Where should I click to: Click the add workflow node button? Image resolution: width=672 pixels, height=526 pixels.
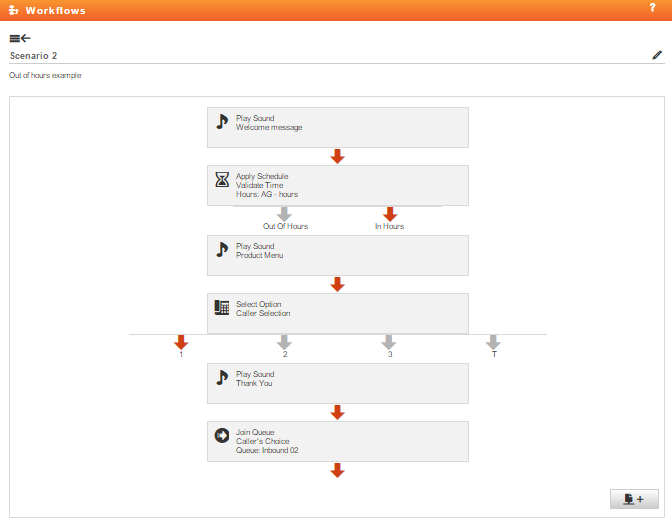pyautogui.click(x=634, y=499)
